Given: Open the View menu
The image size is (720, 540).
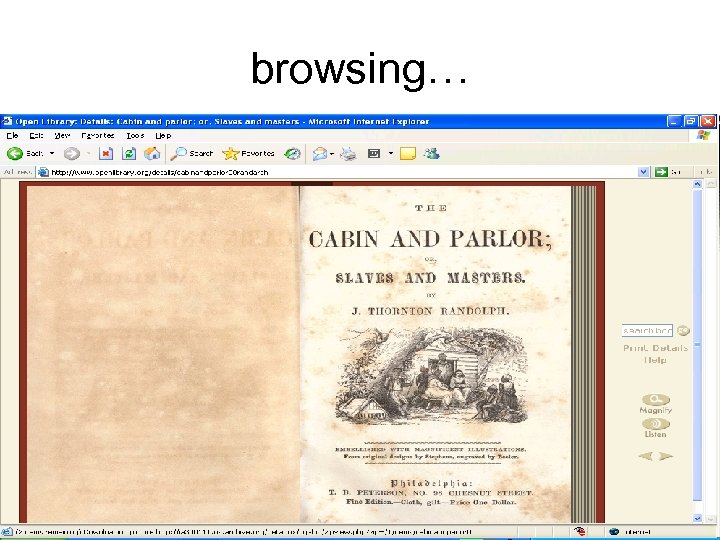Looking at the screenshot, I should 62,135.
